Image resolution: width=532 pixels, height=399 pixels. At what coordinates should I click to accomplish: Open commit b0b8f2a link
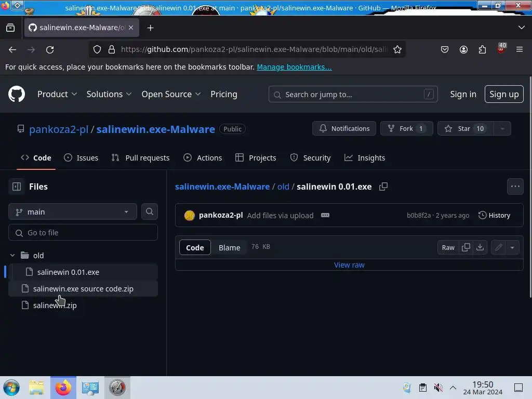[x=419, y=216]
